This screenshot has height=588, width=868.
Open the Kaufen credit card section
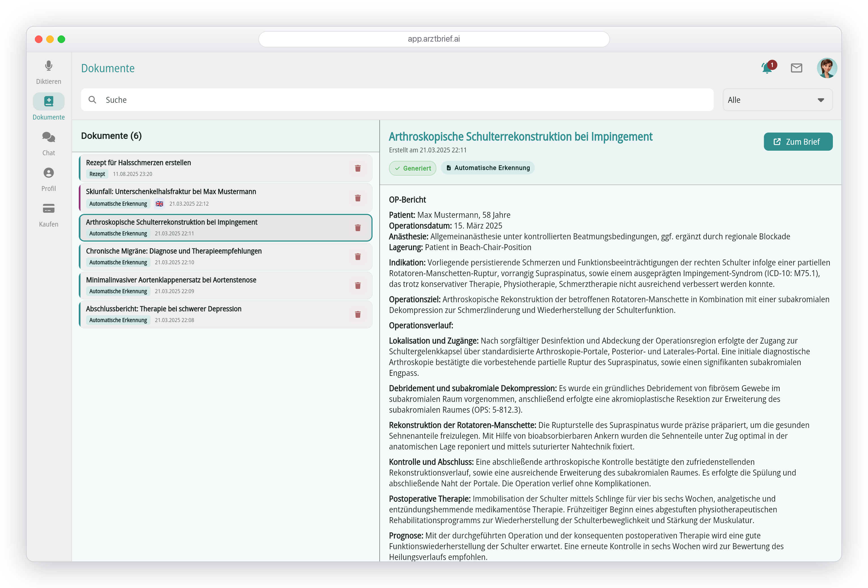tap(48, 216)
